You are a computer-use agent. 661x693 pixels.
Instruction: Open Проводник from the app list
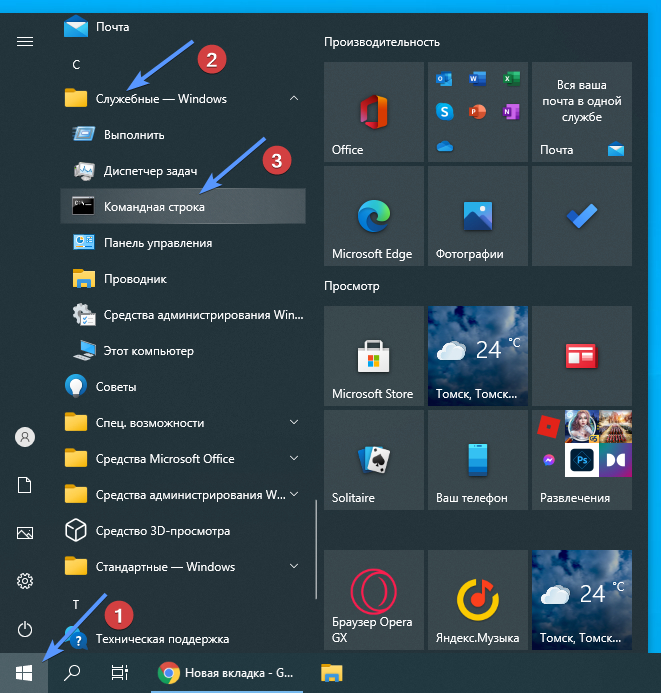183,279
